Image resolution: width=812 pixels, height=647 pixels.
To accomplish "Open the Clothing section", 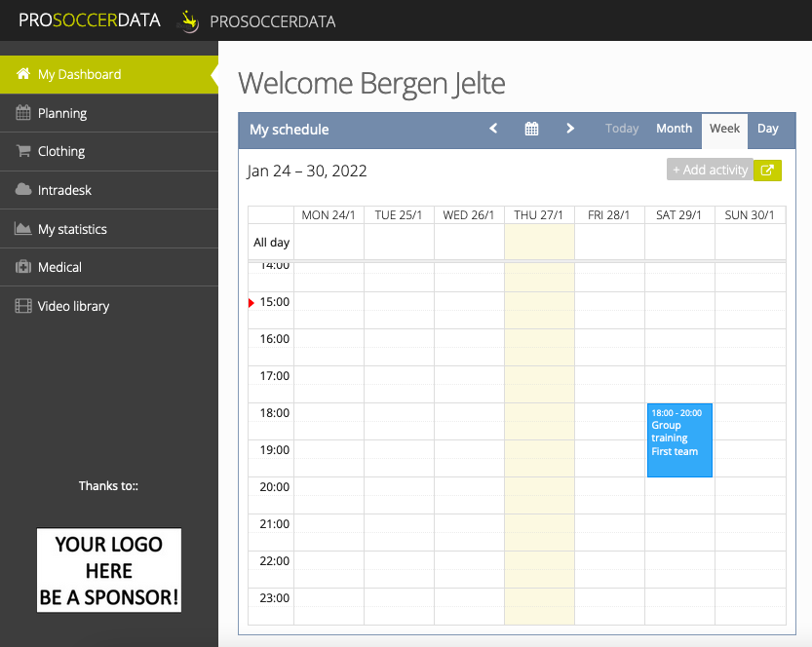I will [x=109, y=152].
